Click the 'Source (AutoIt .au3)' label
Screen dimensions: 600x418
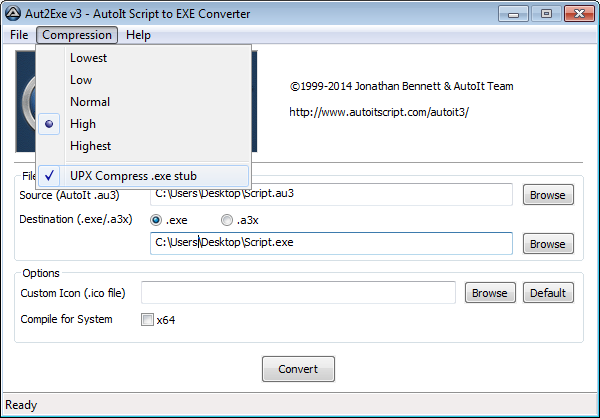(69, 195)
